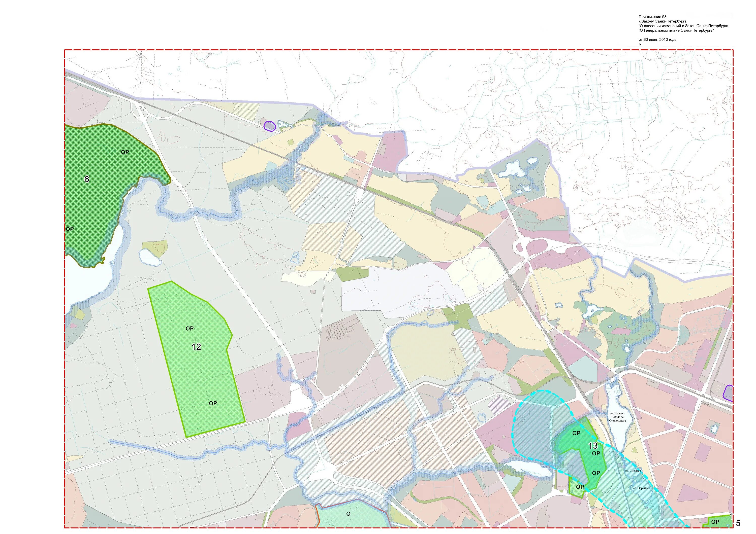
Task: Click the small purple oval marker near the northern boundary
Action: click(x=270, y=126)
